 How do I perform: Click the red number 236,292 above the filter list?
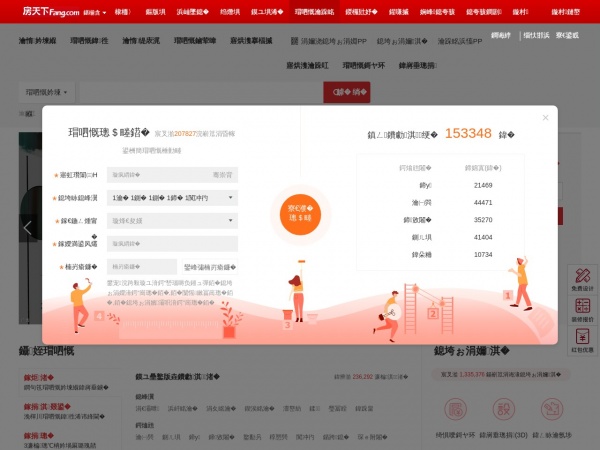pyautogui.click(x=362, y=377)
